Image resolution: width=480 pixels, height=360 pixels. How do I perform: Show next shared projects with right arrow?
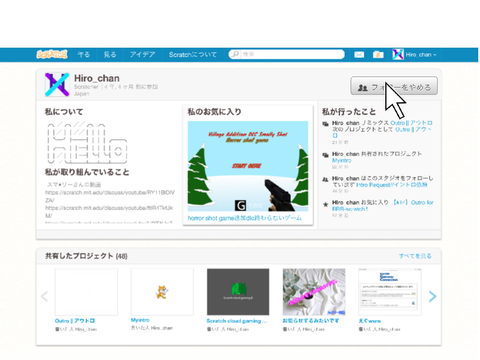click(x=432, y=296)
